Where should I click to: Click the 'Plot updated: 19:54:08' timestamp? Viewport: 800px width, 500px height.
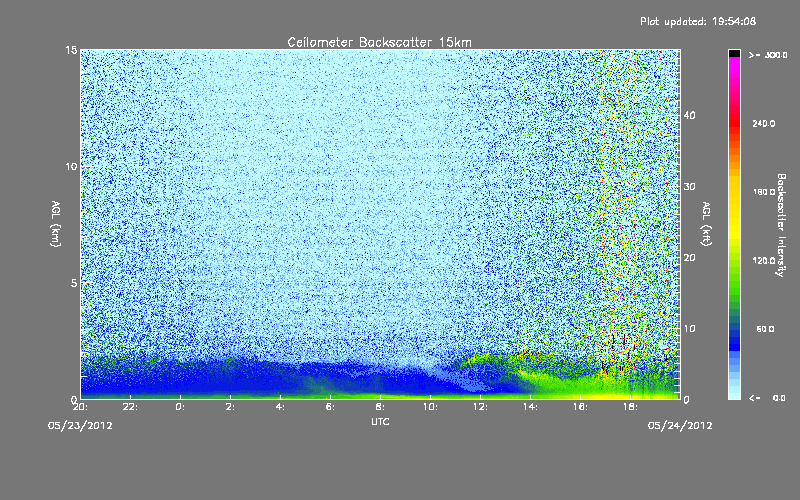[698, 21]
